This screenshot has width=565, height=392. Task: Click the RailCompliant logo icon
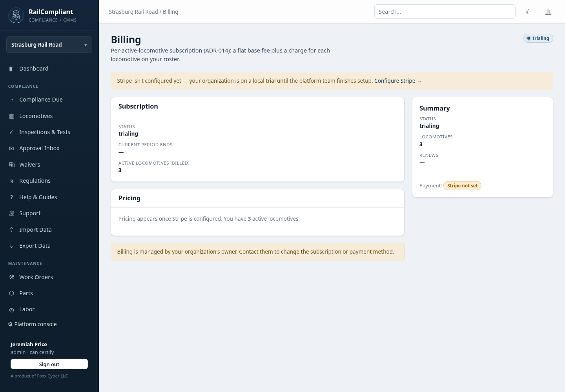[x=16, y=15]
